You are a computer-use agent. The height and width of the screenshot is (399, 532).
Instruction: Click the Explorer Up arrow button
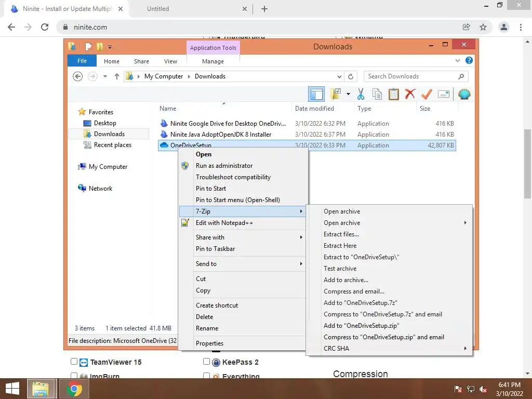[x=117, y=76]
